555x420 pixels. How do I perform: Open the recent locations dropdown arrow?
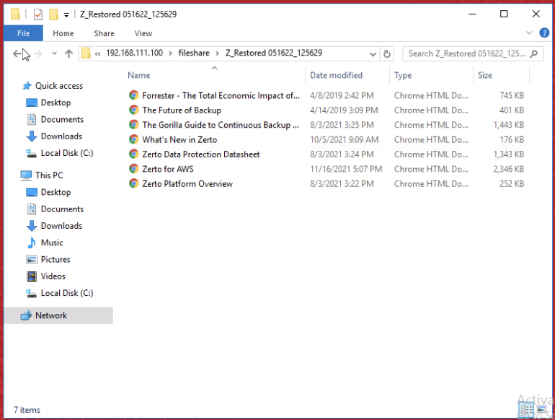coord(54,54)
